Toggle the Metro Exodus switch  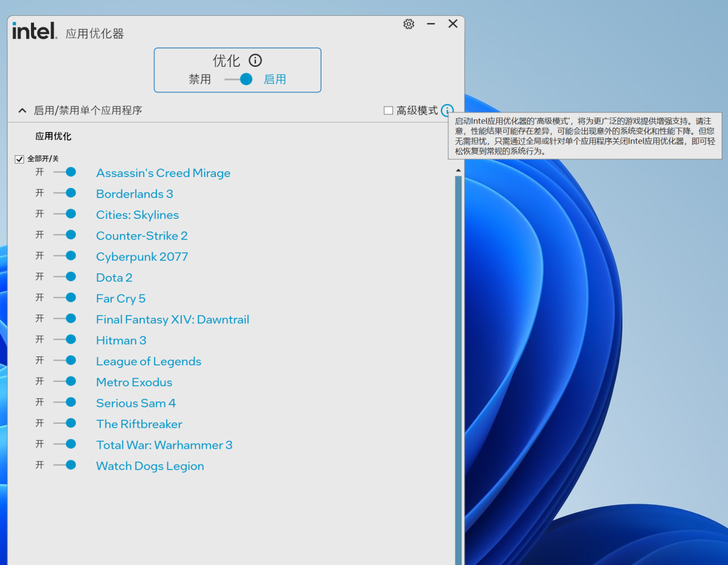click(x=64, y=381)
